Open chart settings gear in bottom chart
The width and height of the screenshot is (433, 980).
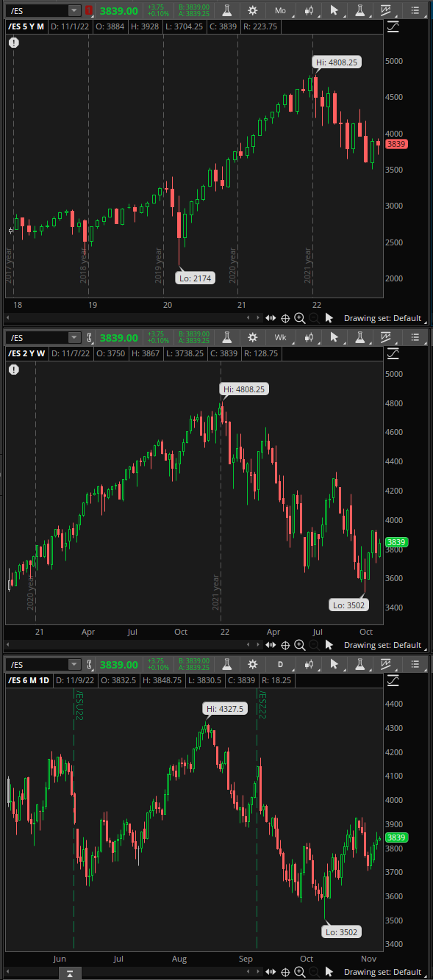coord(253,665)
